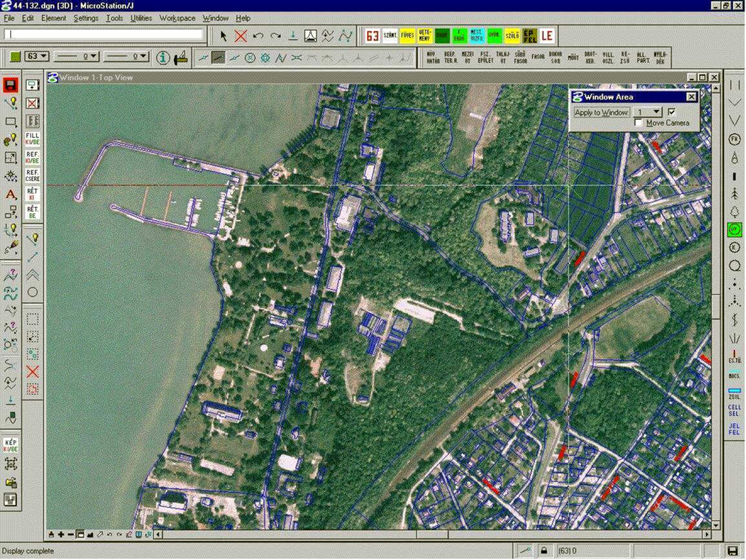Click the red save icon in left toolbar
Viewport: 746px width, 560px height.
pyautogui.click(x=10, y=85)
